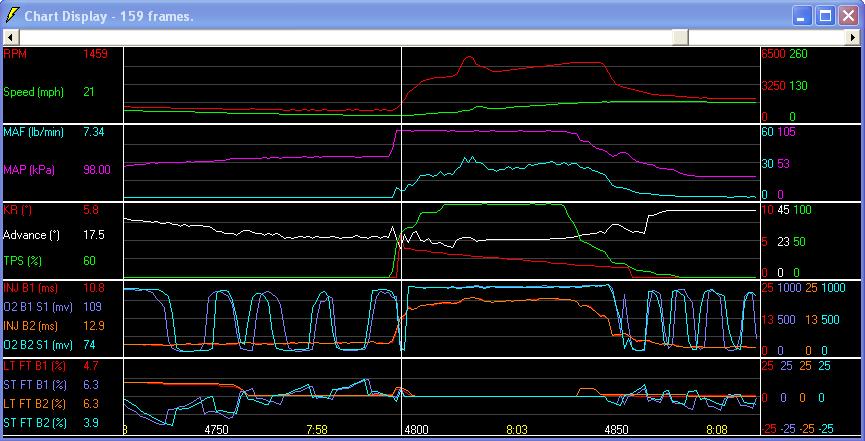Viewport: 865px width, 441px height.
Task: Click the MAP (kPa) label
Action: click(x=31, y=170)
